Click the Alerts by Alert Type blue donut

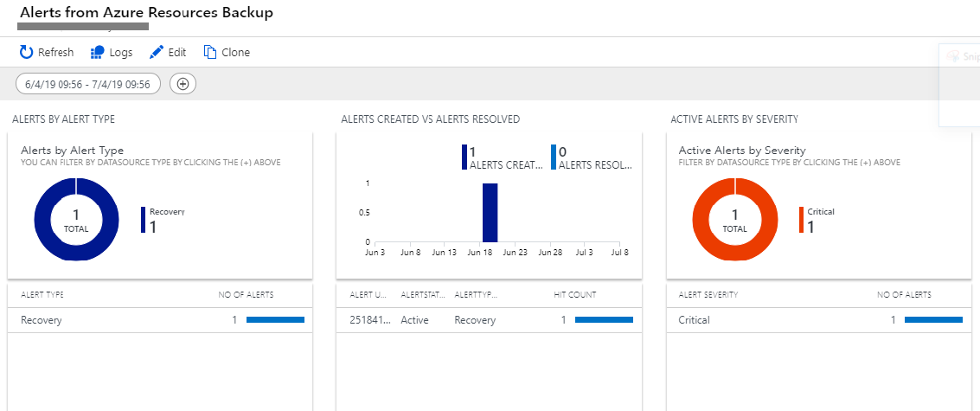76,221
